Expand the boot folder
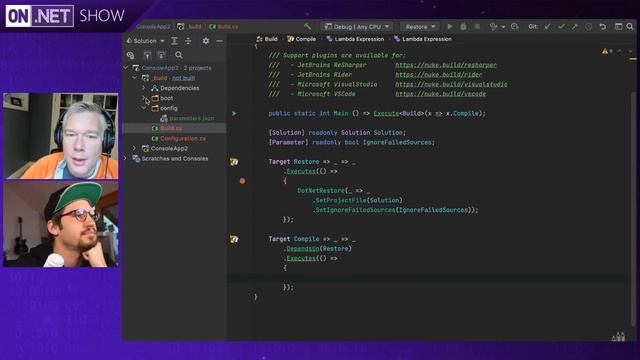The width and height of the screenshot is (640, 360). [144, 98]
